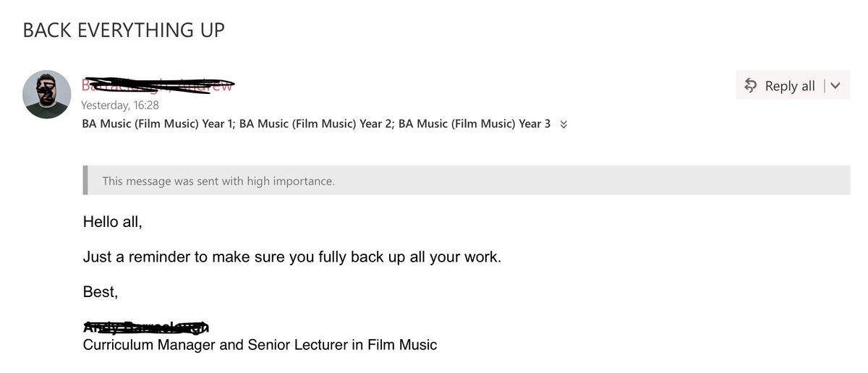Image resolution: width=868 pixels, height=373 pixels.
Task: Click the Hello all greeting line
Action: pos(113,222)
